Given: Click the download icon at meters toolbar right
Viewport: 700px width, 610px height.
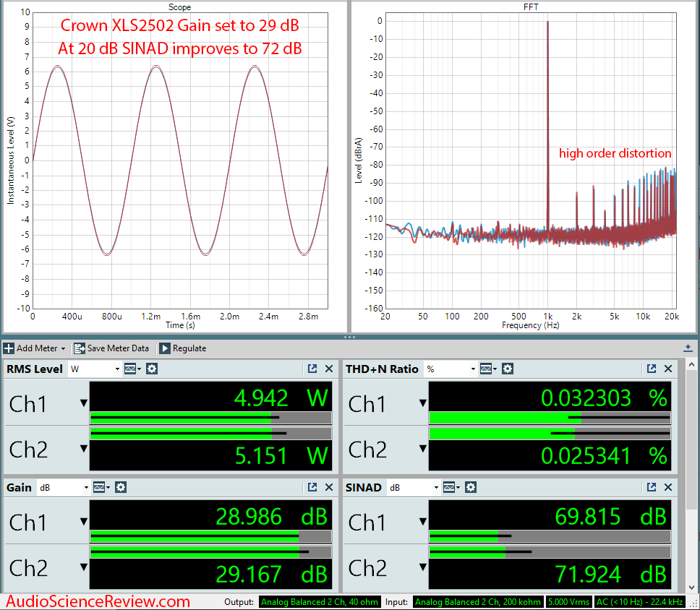Looking at the screenshot, I should point(688,348).
